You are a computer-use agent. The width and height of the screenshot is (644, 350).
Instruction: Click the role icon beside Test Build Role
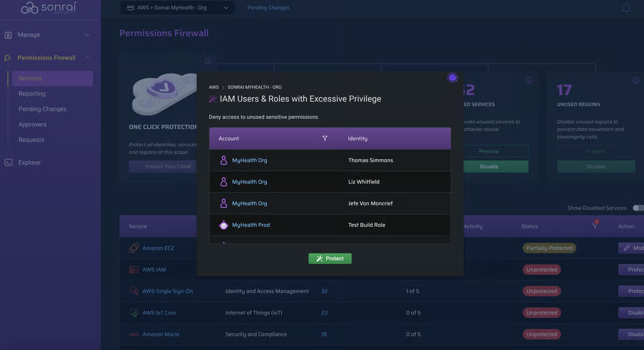coord(224,225)
